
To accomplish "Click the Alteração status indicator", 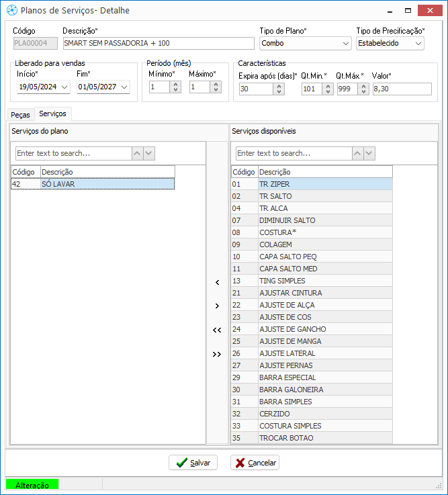I will tap(32, 485).
